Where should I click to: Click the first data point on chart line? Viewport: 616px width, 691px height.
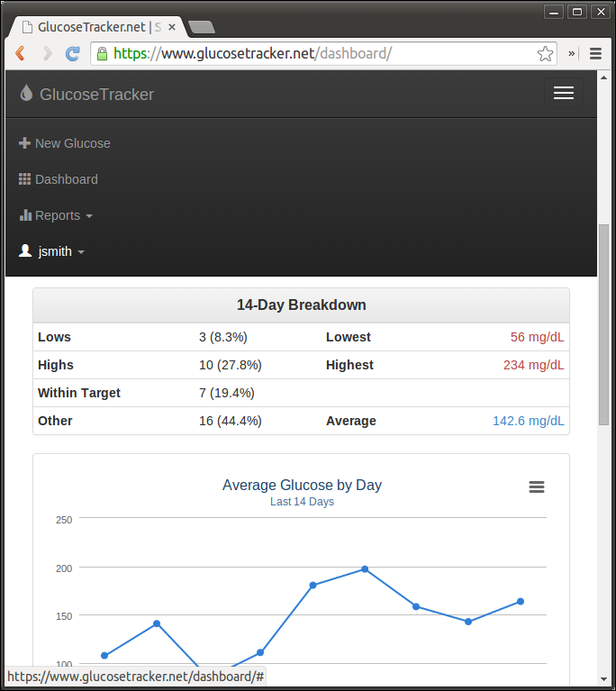coord(104,655)
